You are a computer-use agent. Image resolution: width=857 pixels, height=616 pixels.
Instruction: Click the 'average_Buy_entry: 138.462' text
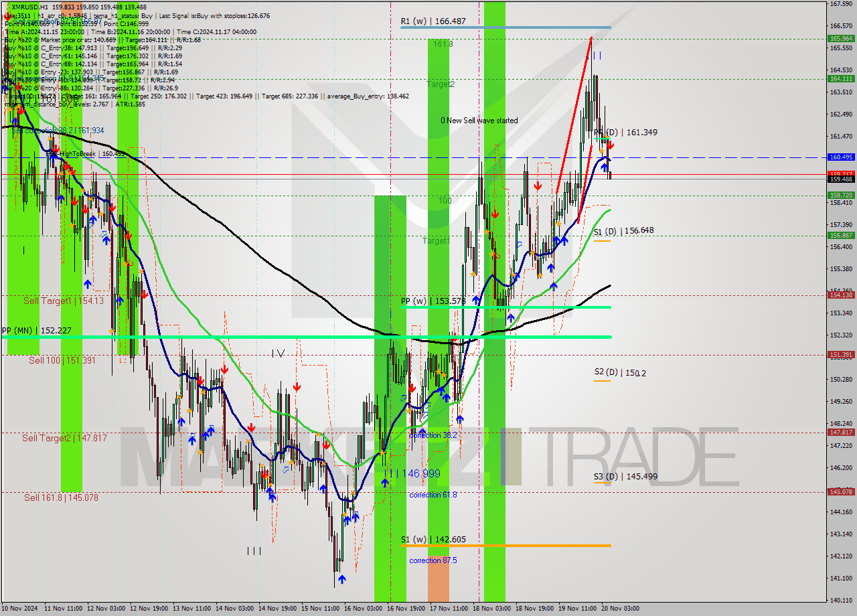pyautogui.click(x=368, y=96)
